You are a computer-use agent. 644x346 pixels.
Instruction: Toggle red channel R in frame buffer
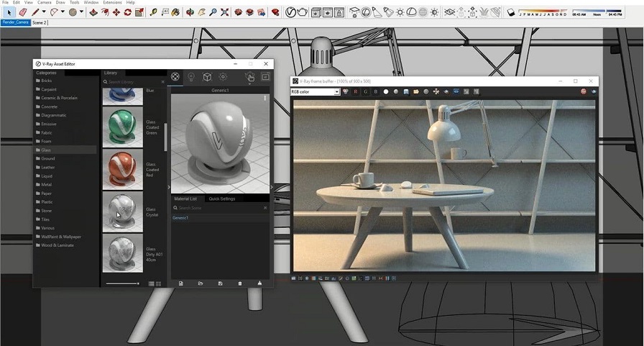(x=356, y=91)
